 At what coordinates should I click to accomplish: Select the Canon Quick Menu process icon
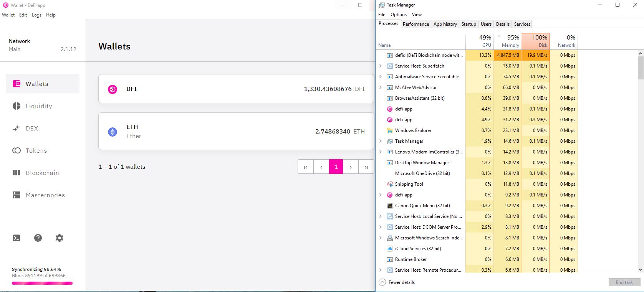pos(390,206)
